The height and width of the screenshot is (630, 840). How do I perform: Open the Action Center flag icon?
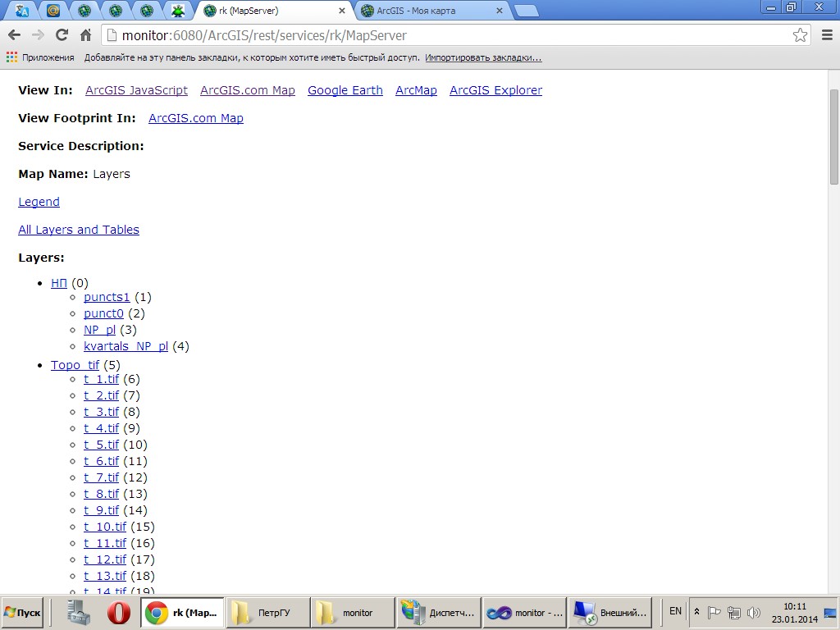coord(714,612)
